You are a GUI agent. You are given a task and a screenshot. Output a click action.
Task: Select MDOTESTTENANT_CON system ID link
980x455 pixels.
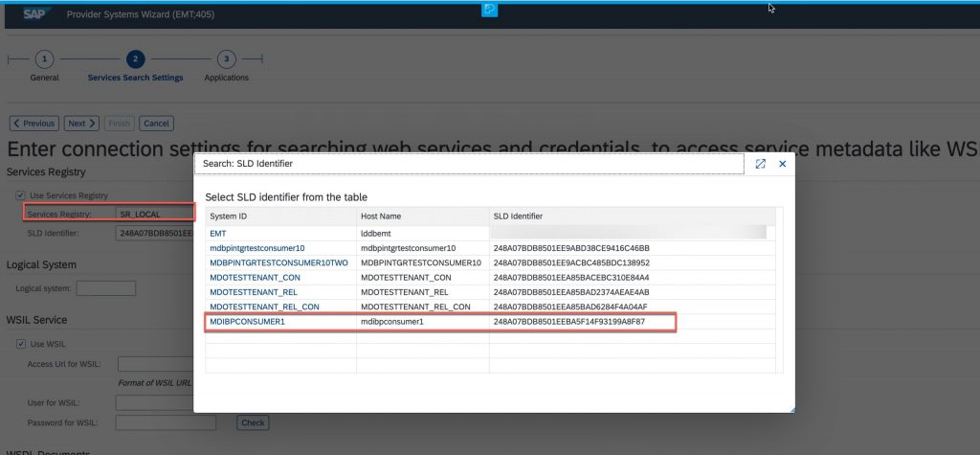click(x=255, y=277)
